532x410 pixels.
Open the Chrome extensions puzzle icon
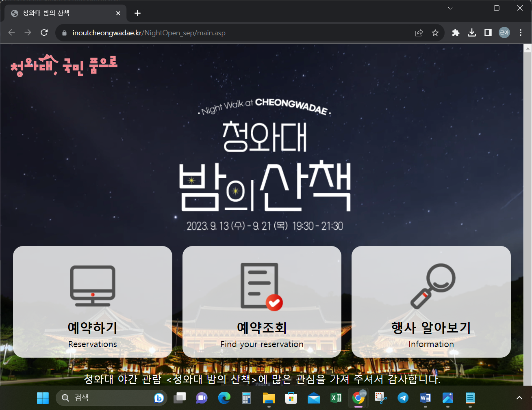click(x=455, y=33)
